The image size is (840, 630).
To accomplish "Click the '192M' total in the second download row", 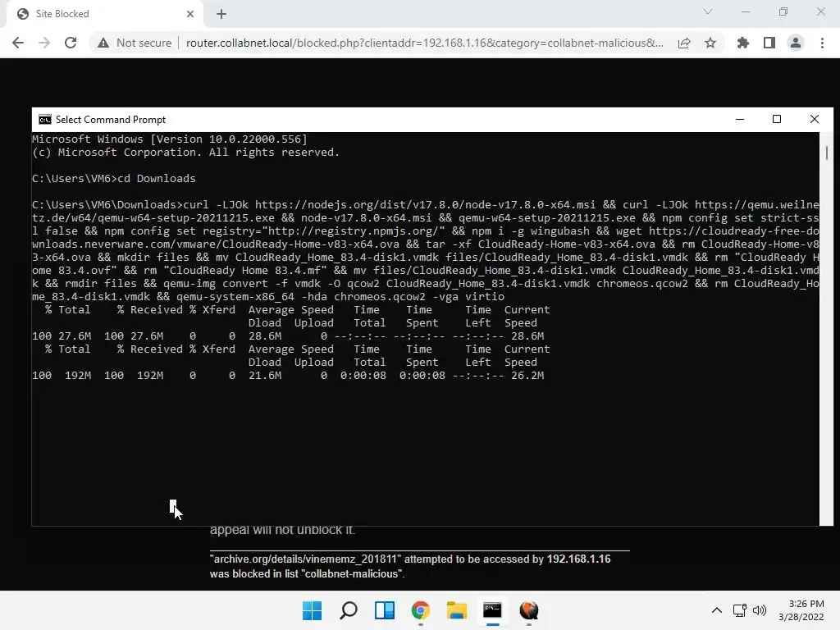I will click(78, 376).
